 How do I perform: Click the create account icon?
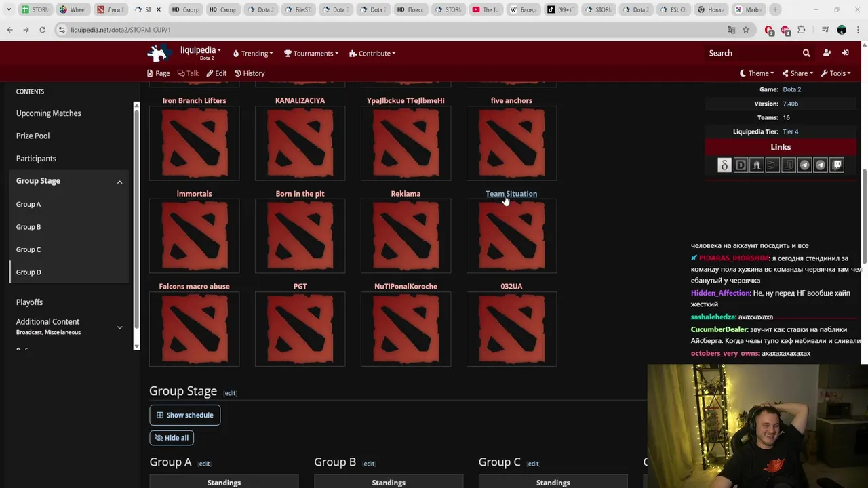coord(827,53)
